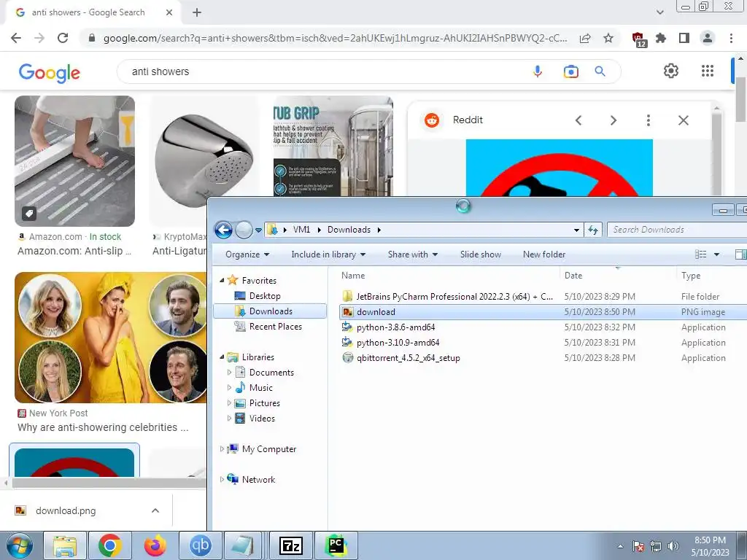Image resolution: width=747 pixels, height=560 pixels.
Task: Close the anti showers Google Search tab
Action: point(169,12)
